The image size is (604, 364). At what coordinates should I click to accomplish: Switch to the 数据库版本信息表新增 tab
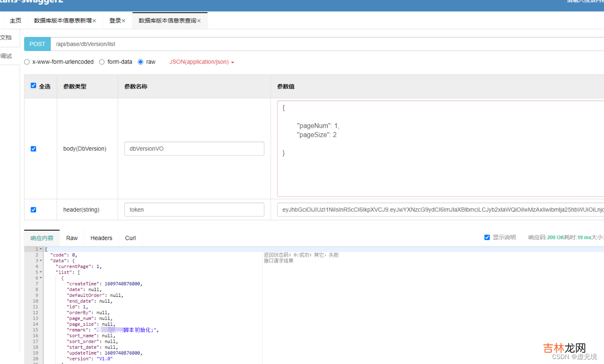[63, 21]
